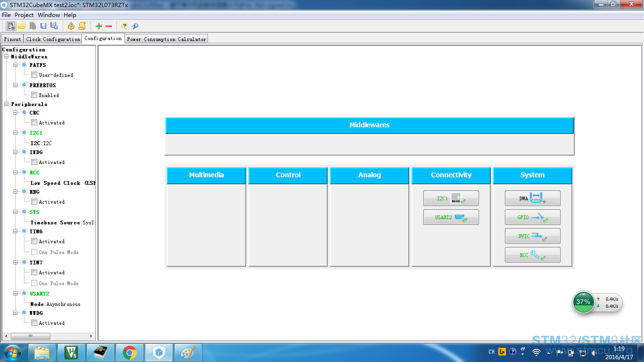
Task: Click the USART2 peripheral node icon
Action: 24,294
